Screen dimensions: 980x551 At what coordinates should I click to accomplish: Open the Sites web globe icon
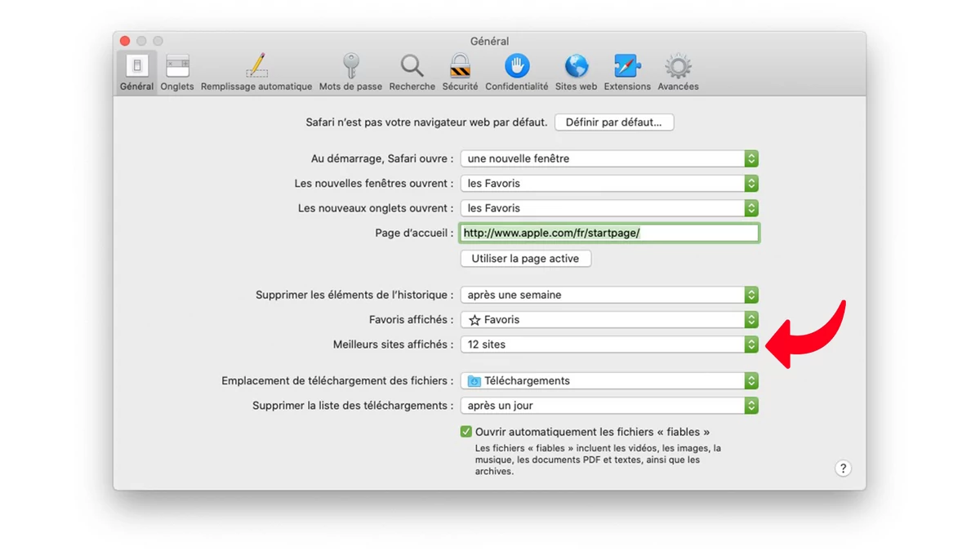[576, 65]
